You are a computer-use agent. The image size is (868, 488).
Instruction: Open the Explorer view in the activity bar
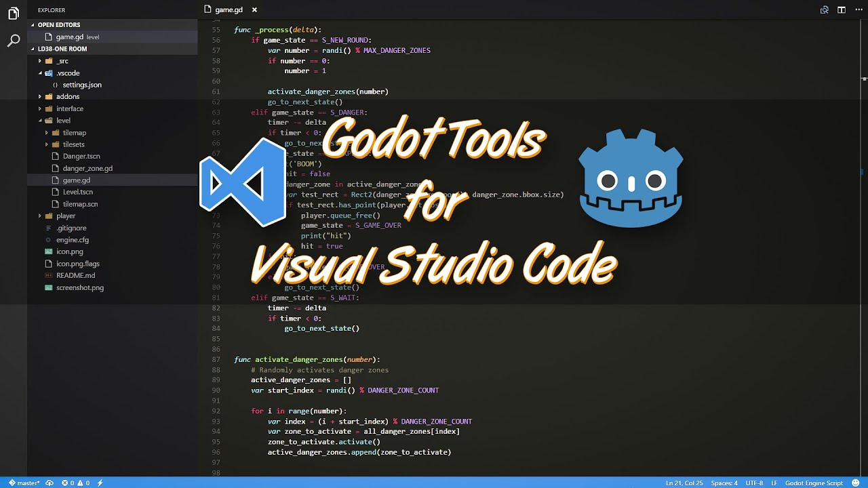click(x=14, y=14)
